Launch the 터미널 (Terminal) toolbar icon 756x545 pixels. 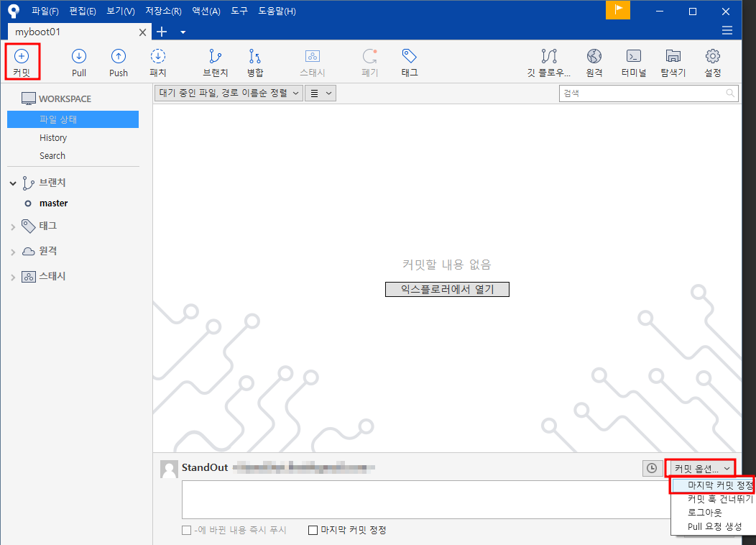pyautogui.click(x=634, y=63)
